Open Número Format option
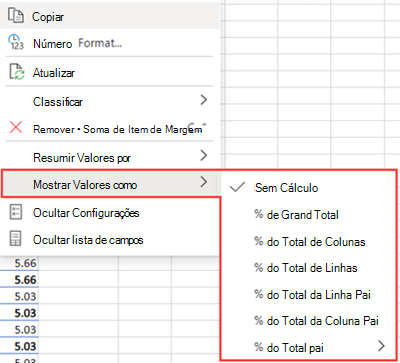This screenshot has width=400, height=363. point(110,43)
